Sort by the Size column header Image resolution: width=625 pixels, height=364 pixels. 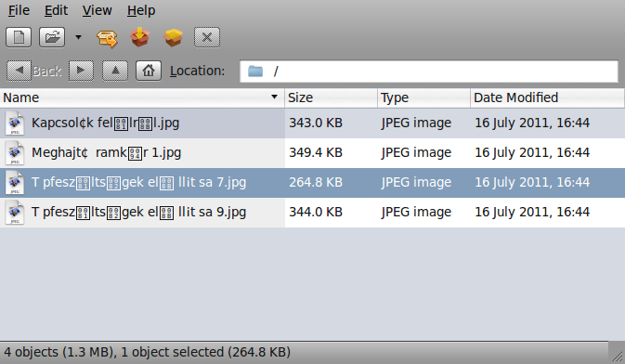[331, 97]
